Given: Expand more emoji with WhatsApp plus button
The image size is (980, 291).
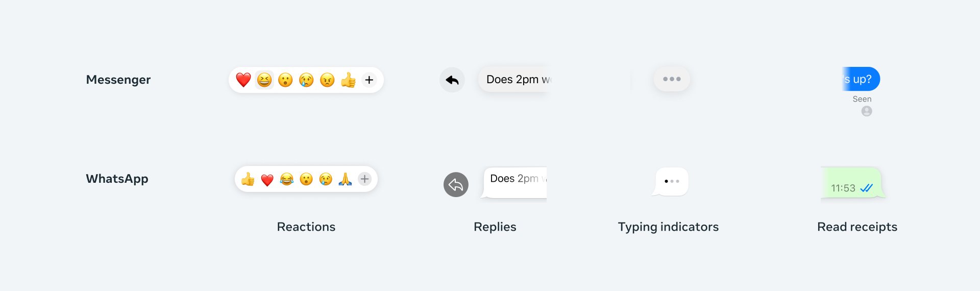Looking at the screenshot, I should click(x=364, y=179).
